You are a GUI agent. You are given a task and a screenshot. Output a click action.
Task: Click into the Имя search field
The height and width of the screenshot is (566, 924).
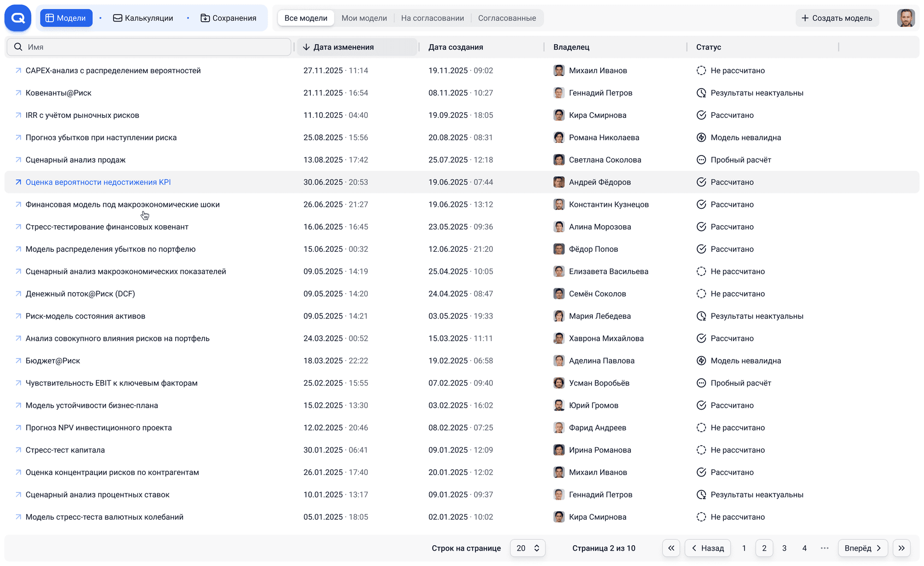click(x=154, y=47)
